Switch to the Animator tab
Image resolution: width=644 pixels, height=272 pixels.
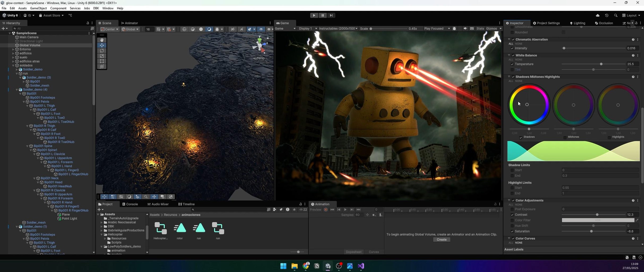pos(129,23)
